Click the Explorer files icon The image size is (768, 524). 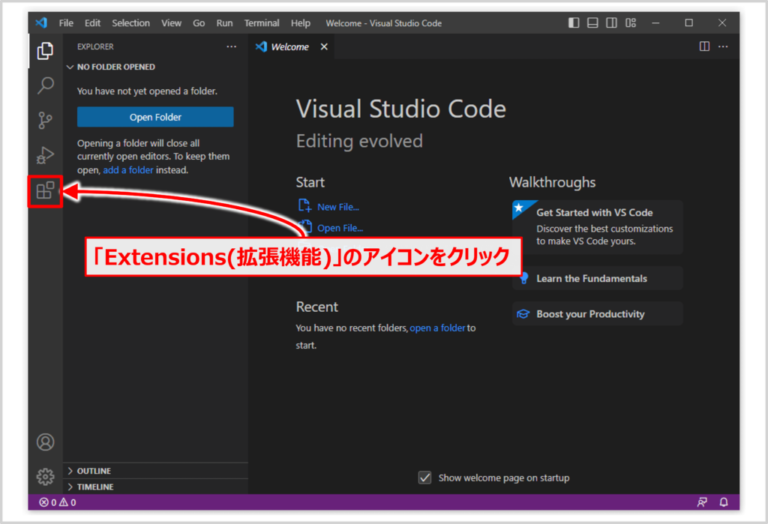pyautogui.click(x=45, y=51)
